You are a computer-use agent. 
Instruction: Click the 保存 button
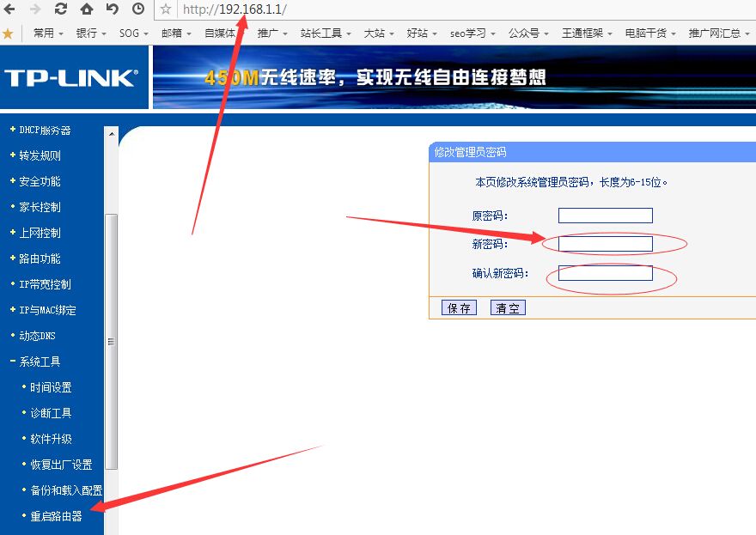coord(459,308)
